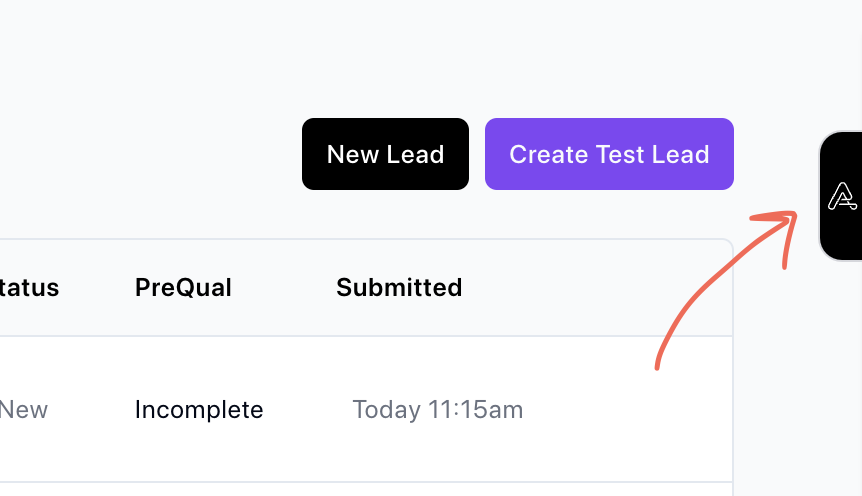Click the PreQual heading text
This screenshot has width=862, height=496.
point(183,288)
